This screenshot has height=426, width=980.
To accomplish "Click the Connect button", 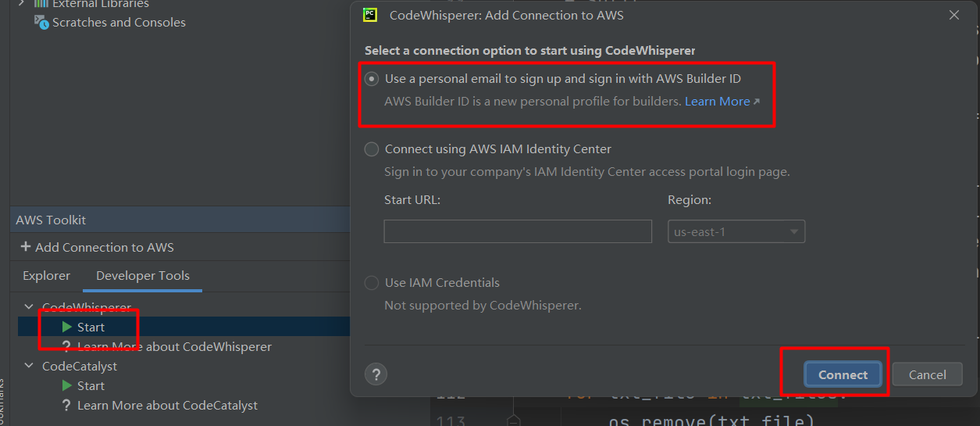I will (843, 375).
